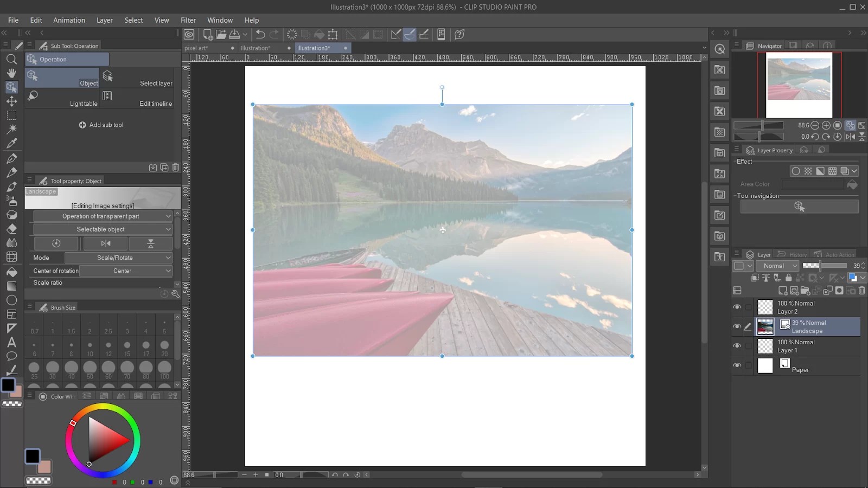Click the Lock layer icon
The width and height of the screenshot is (868, 488).
pos(789,278)
